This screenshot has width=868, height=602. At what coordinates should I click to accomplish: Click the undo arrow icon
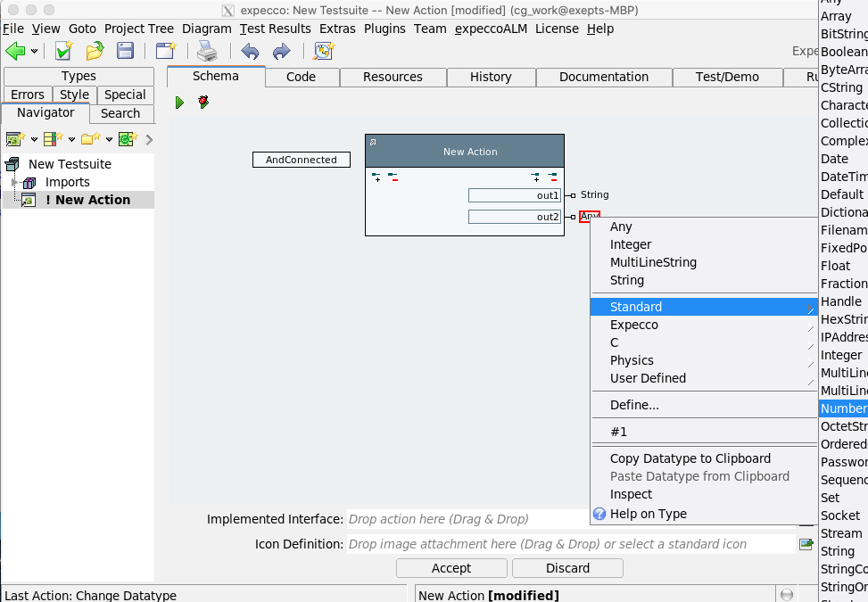coord(251,51)
